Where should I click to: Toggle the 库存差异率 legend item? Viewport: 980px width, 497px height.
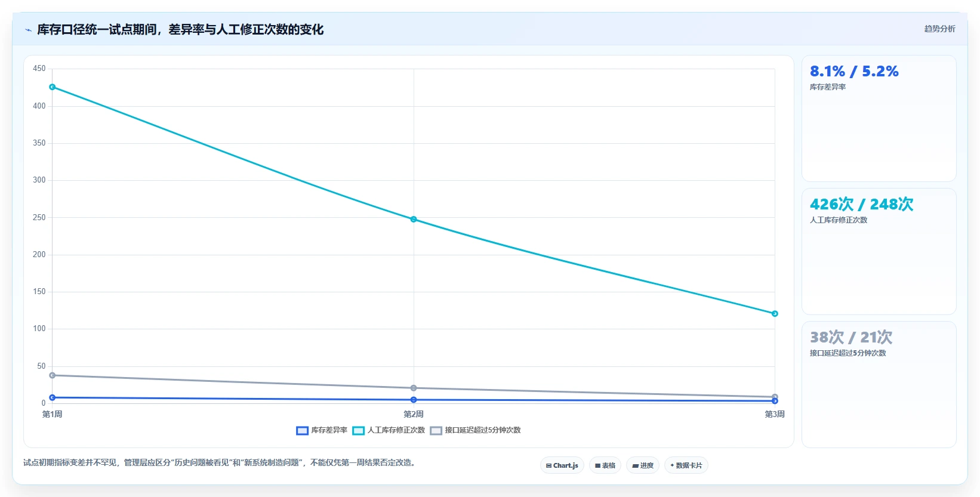(x=322, y=430)
